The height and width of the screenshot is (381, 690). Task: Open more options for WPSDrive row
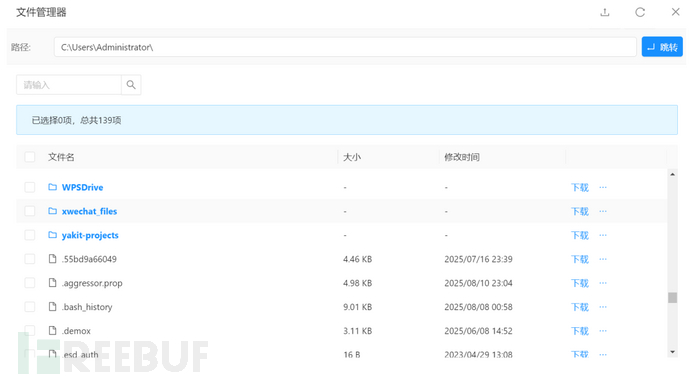coord(603,187)
